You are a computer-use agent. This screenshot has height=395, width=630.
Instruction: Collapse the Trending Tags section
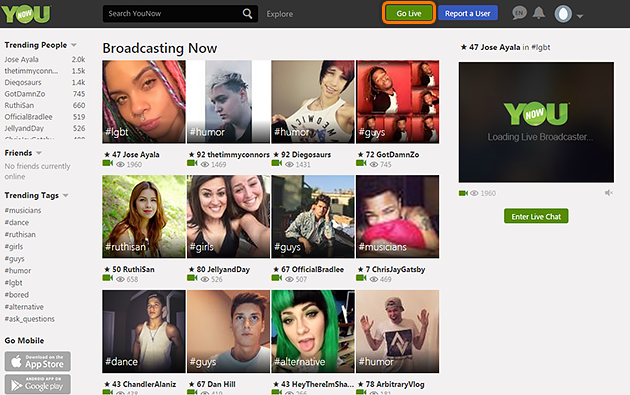65,195
